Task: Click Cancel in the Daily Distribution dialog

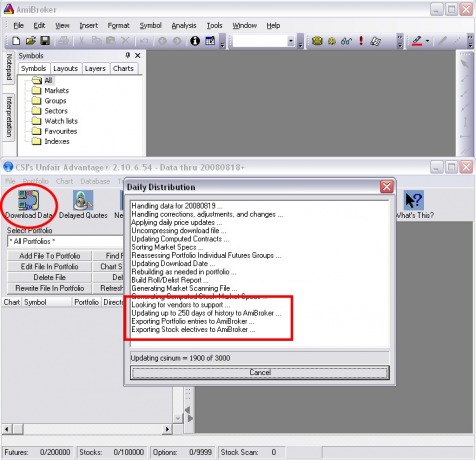Action: (260, 372)
